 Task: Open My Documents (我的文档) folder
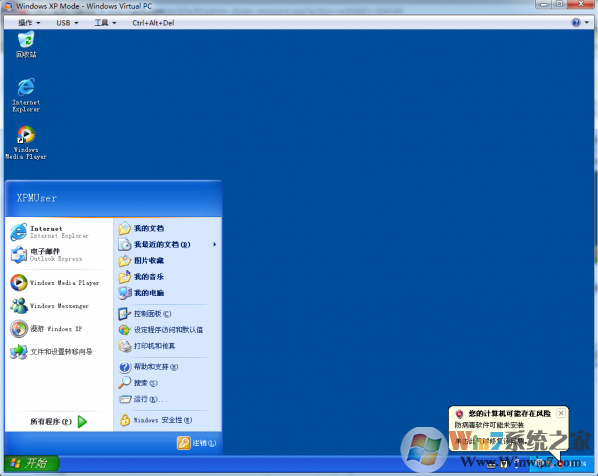coord(141,228)
